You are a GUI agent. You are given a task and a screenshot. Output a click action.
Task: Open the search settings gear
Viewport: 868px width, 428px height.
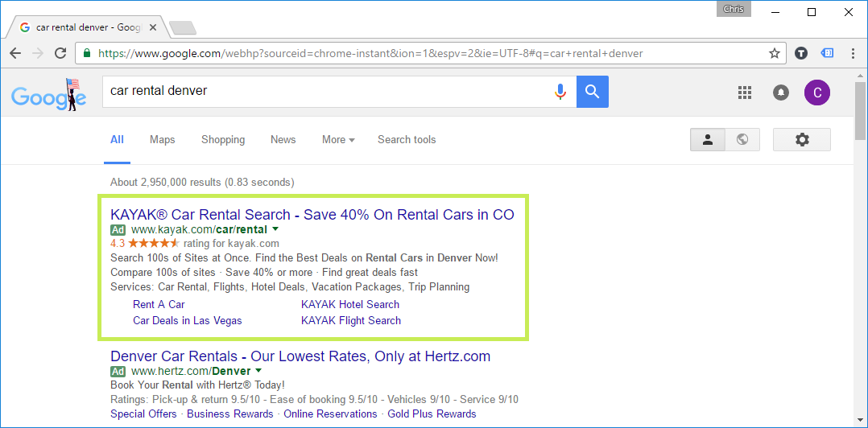802,140
